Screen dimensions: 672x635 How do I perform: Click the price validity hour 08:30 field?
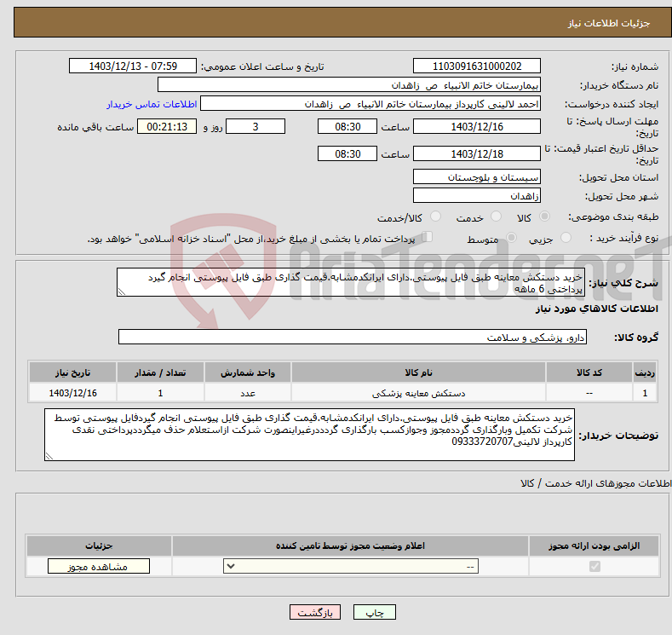point(347,154)
